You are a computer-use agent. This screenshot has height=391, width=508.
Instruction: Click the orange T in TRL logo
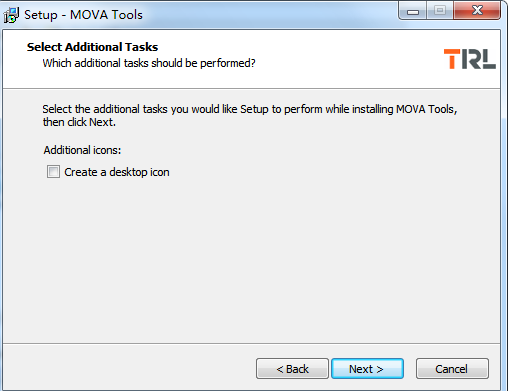point(452,59)
